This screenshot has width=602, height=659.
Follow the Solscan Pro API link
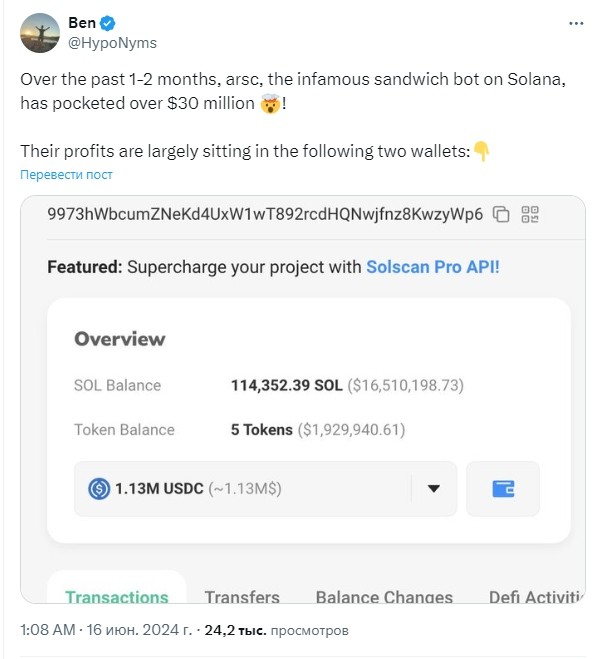click(433, 267)
